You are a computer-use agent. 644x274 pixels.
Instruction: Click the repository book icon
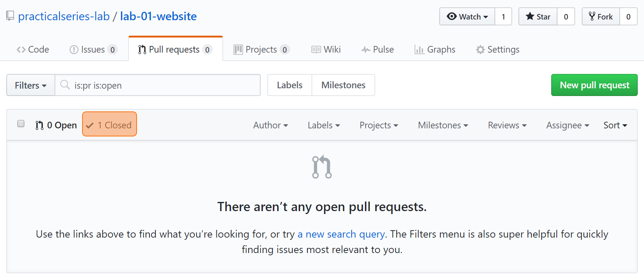10,16
